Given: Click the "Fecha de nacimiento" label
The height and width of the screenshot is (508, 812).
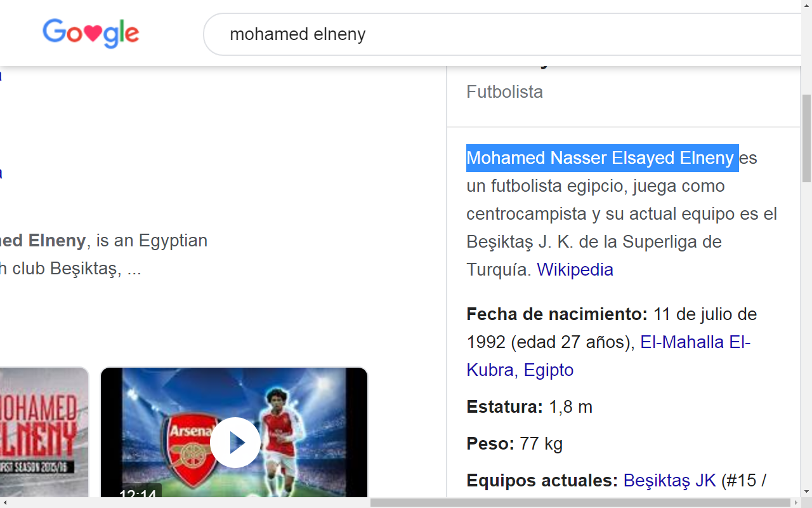Looking at the screenshot, I should coord(556,314).
